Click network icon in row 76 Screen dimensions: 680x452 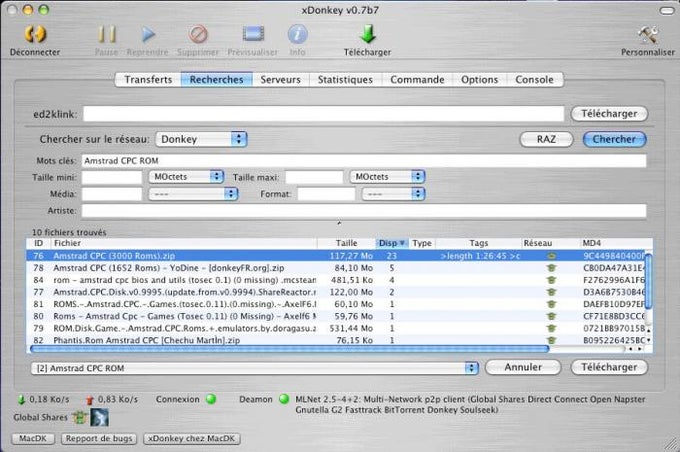click(x=552, y=256)
